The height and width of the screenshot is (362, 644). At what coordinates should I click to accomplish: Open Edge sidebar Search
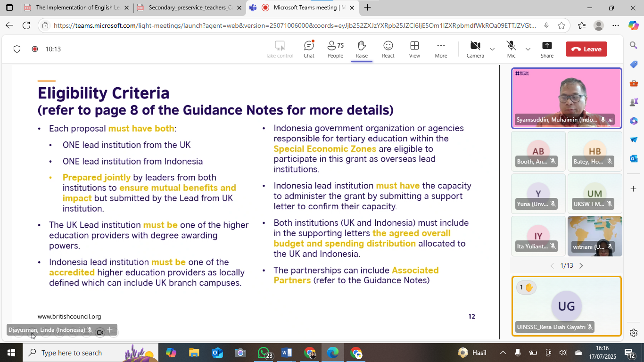633,45
